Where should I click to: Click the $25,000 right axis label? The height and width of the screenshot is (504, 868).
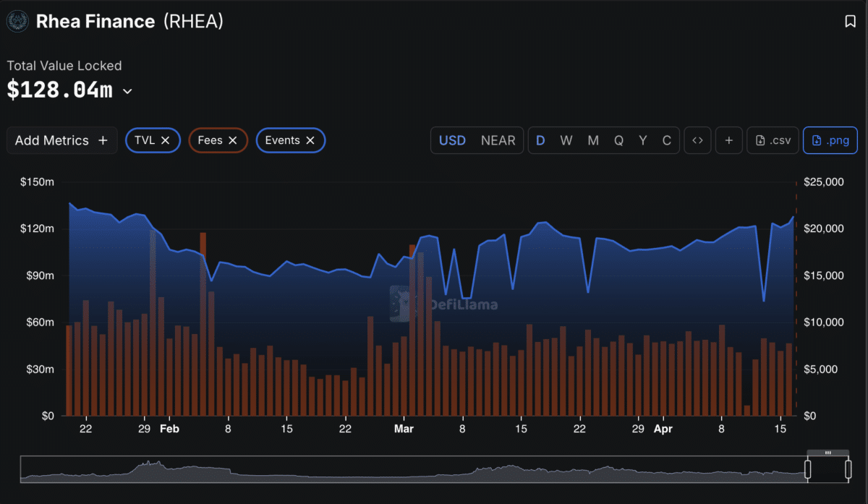point(824,182)
